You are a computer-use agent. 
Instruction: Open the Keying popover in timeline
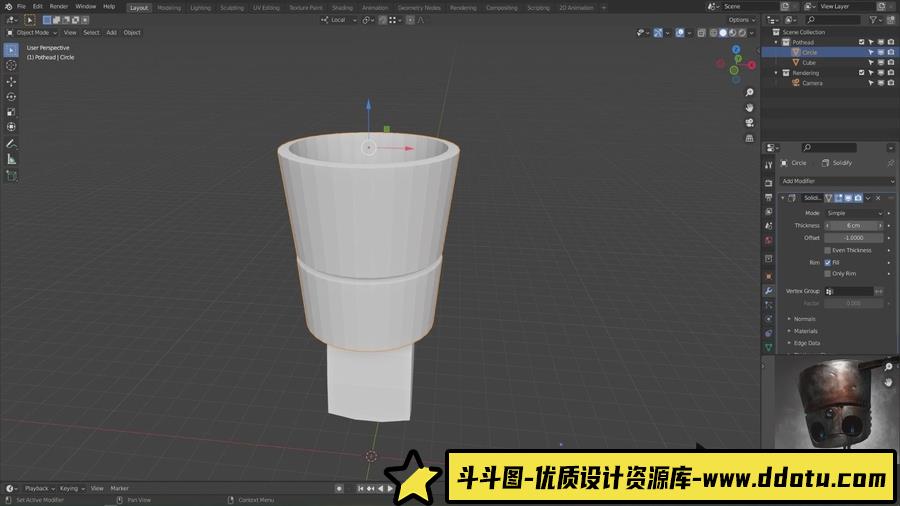click(x=72, y=489)
